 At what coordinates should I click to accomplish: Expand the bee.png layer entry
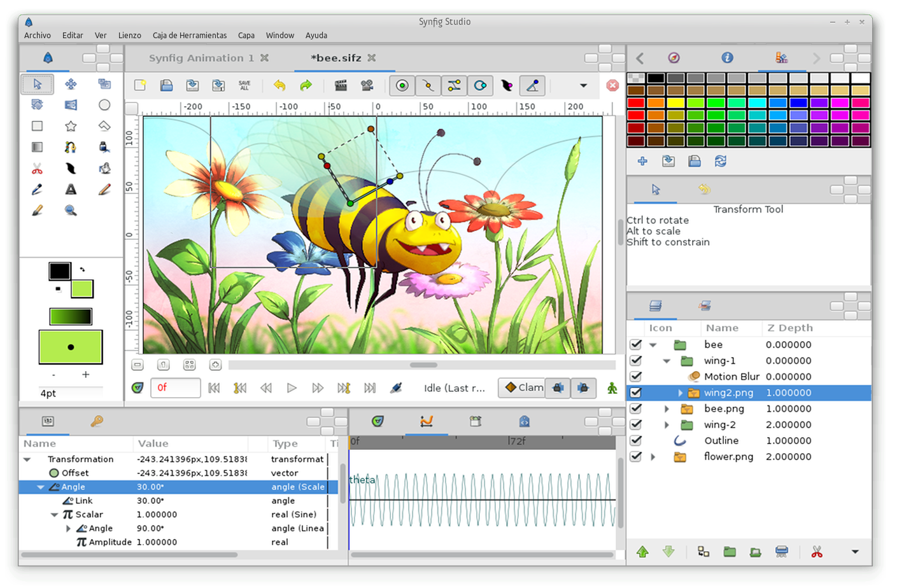point(667,409)
